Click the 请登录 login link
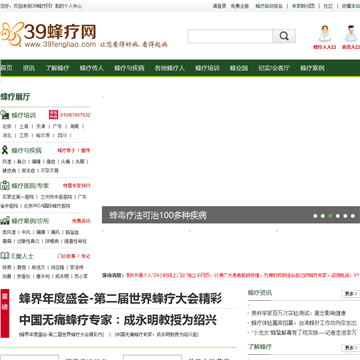This screenshot has height=360, width=360. pos(220,6)
